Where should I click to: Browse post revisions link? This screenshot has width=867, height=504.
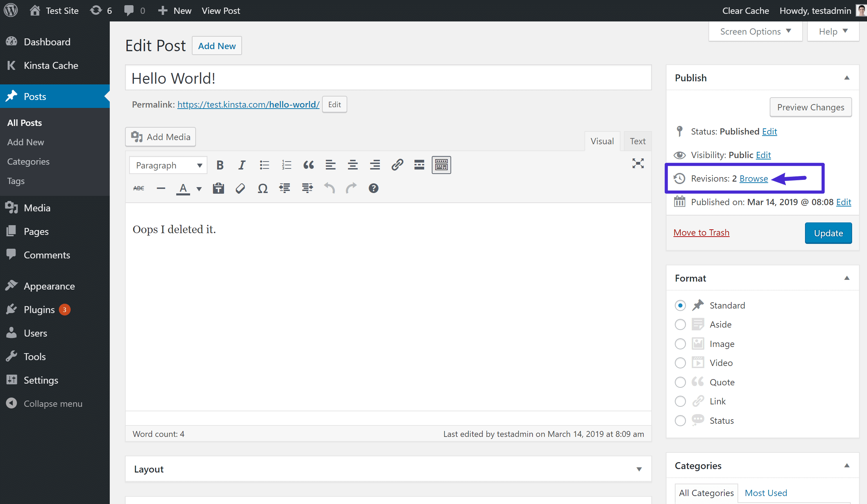click(753, 178)
